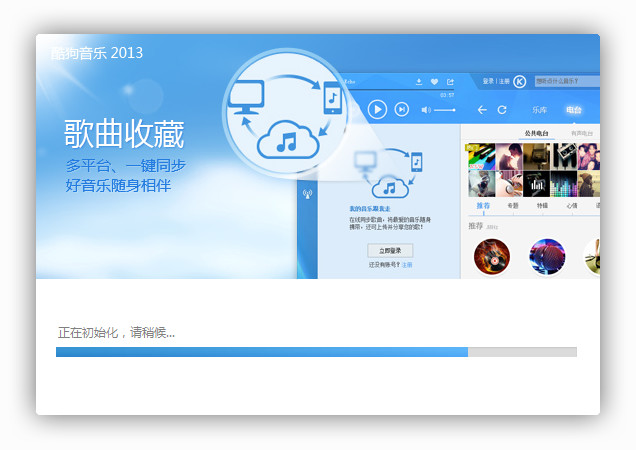This screenshot has height=450, width=636.
Task: Click the 03:57 track time text
Action: (x=447, y=95)
